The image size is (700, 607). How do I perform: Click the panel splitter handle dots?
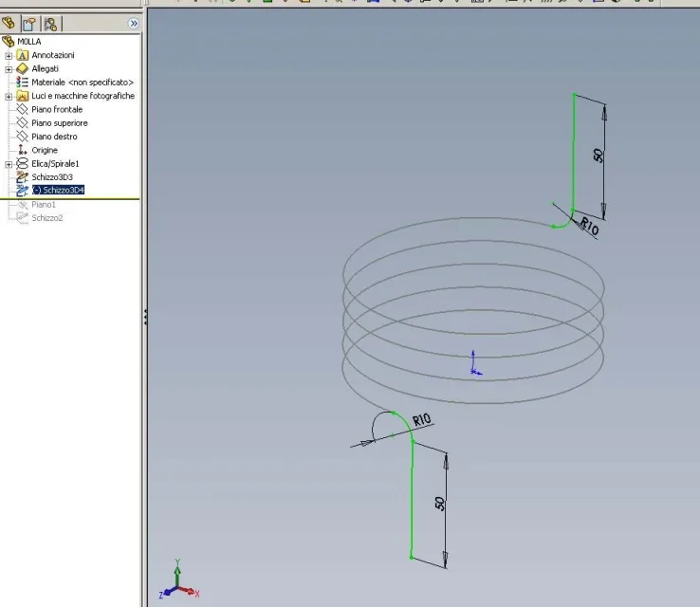[x=145, y=317]
